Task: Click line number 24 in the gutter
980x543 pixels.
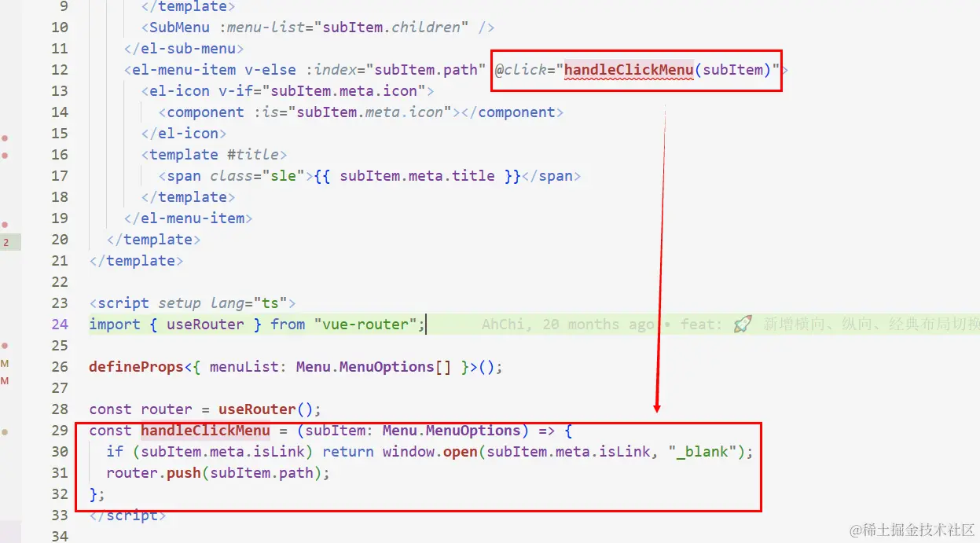Action: 60,325
